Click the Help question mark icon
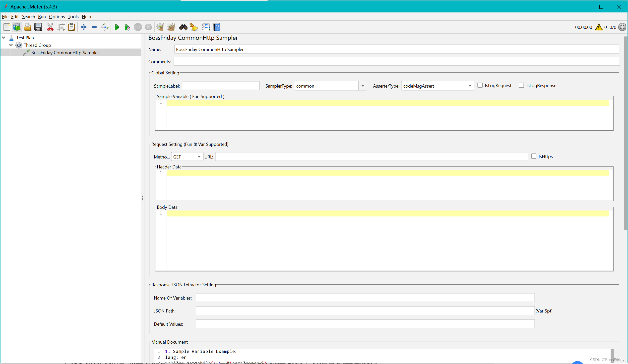 click(x=217, y=27)
